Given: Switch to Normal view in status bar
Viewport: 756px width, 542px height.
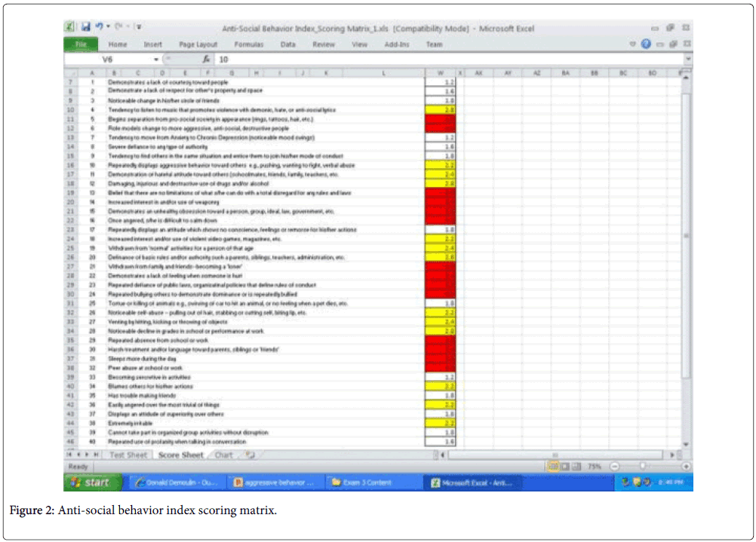Looking at the screenshot, I should 552,467.
